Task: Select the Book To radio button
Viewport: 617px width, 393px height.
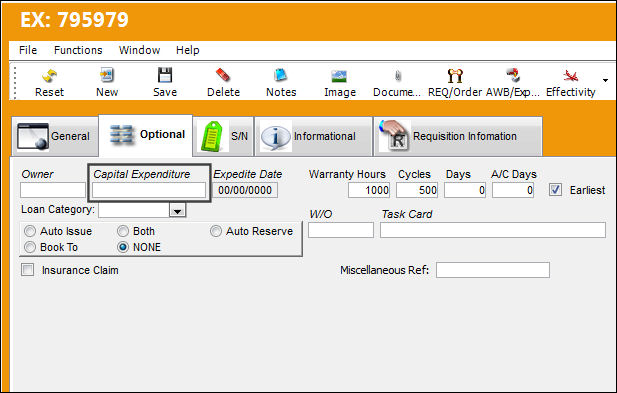Action: point(30,247)
